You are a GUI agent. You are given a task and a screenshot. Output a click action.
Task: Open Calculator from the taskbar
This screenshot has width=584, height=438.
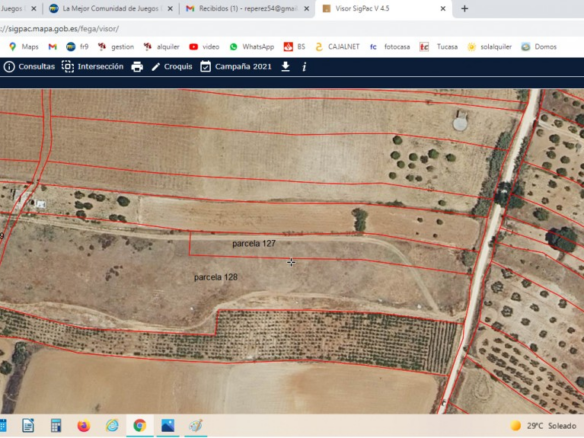tap(56, 425)
